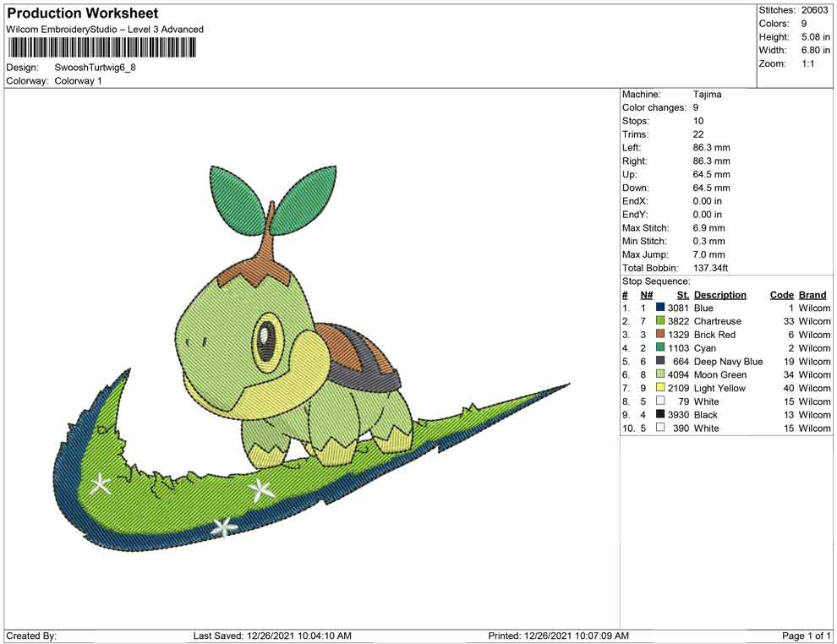Click the Color changes value '9'
The image size is (837, 644).
[x=696, y=108]
